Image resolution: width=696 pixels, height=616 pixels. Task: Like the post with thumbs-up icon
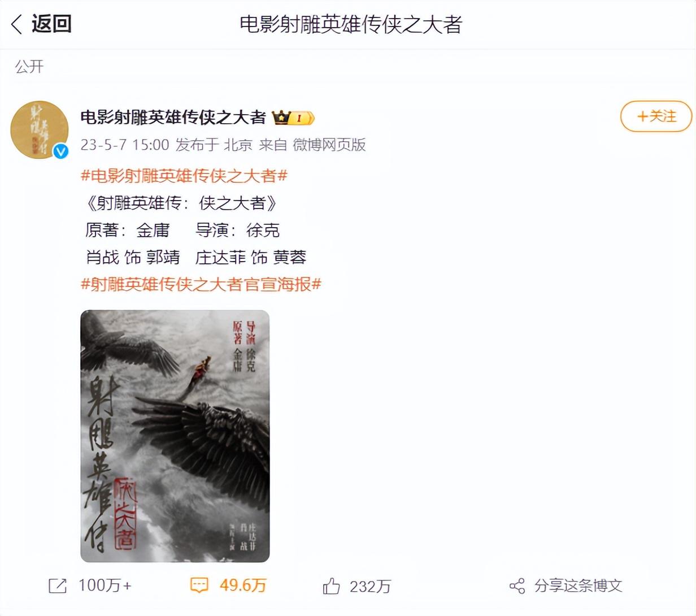click(x=332, y=586)
